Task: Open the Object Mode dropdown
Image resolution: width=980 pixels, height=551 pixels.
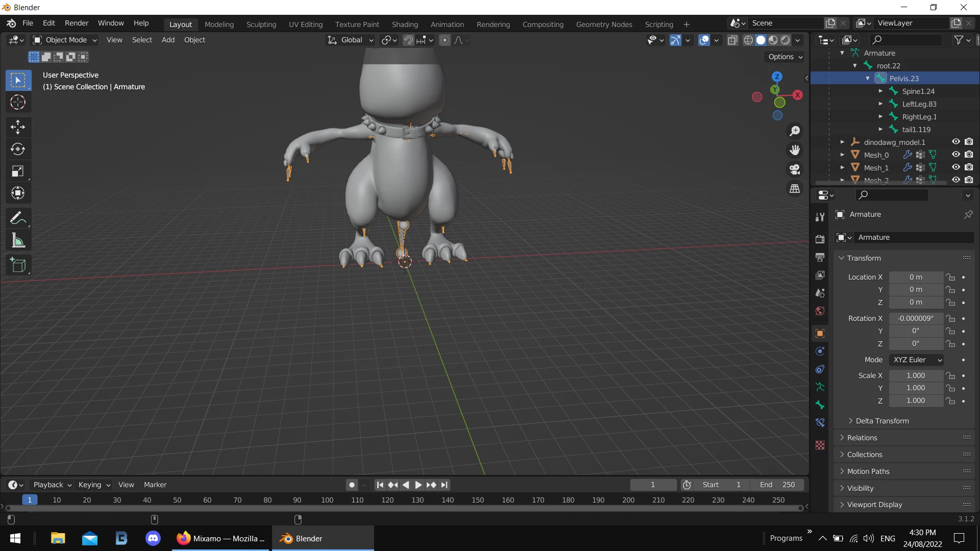Action: [x=65, y=40]
